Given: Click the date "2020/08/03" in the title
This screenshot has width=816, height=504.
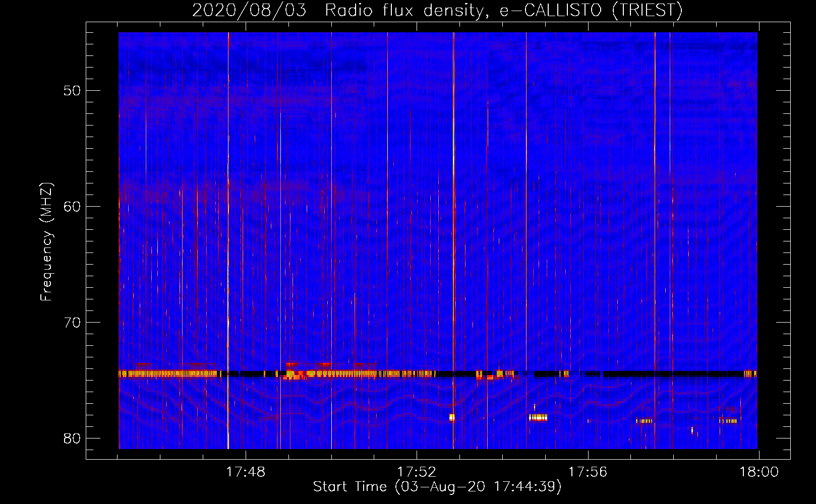Looking at the screenshot, I should 249,10.
